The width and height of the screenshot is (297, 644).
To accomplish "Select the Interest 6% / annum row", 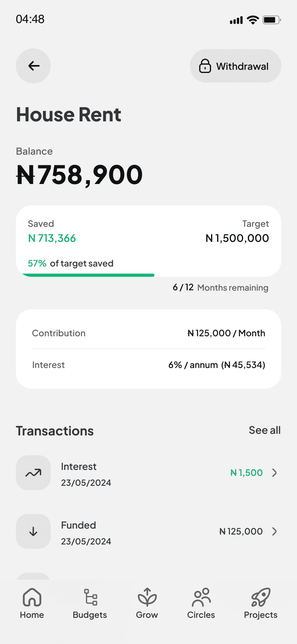I will click(x=148, y=365).
